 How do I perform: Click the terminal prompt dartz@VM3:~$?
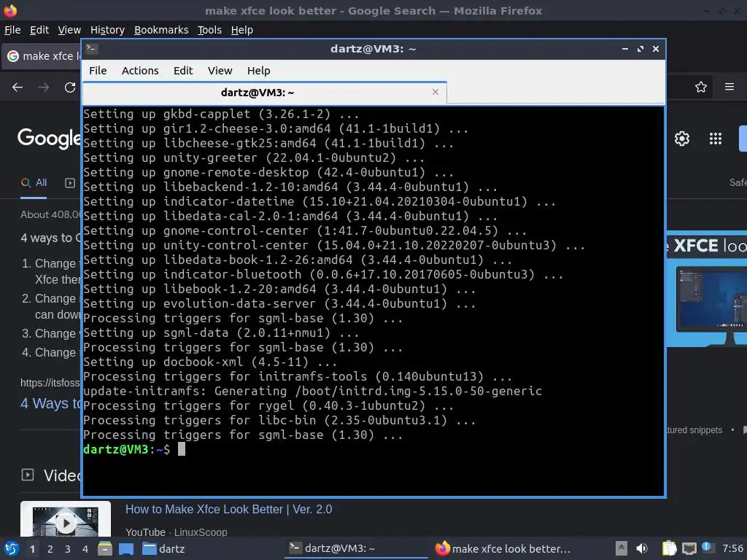pyautogui.click(x=126, y=449)
